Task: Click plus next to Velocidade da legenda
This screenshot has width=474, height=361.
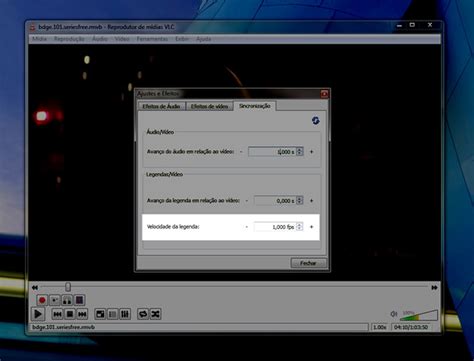Action: click(x=312, y=227)
